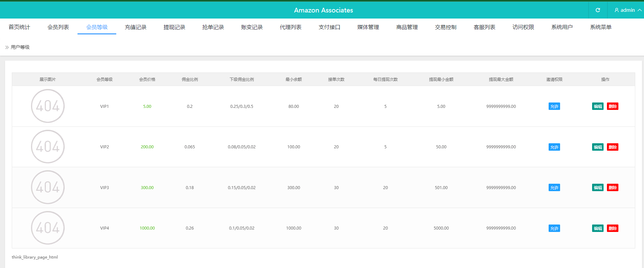
Task: Delete the VIP2 level
Action: pyautogui.click(x=613, y=147)
